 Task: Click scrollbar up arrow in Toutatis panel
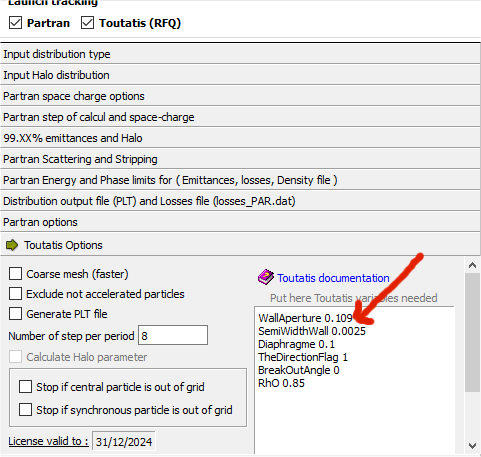tap(472, 265)
